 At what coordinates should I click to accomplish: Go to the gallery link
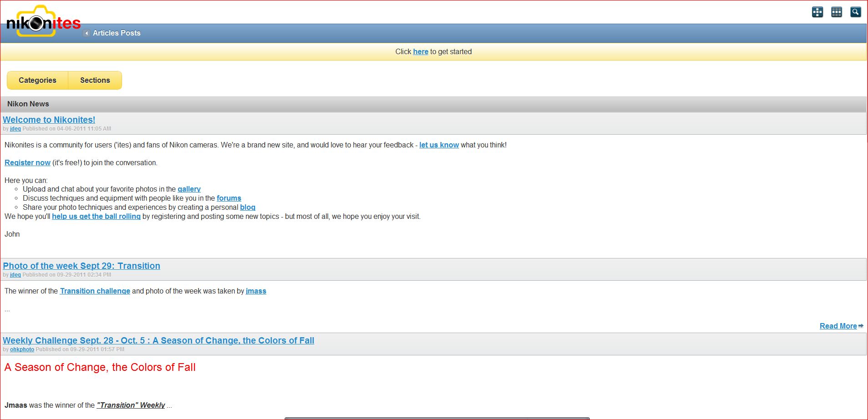click(189, 189)
